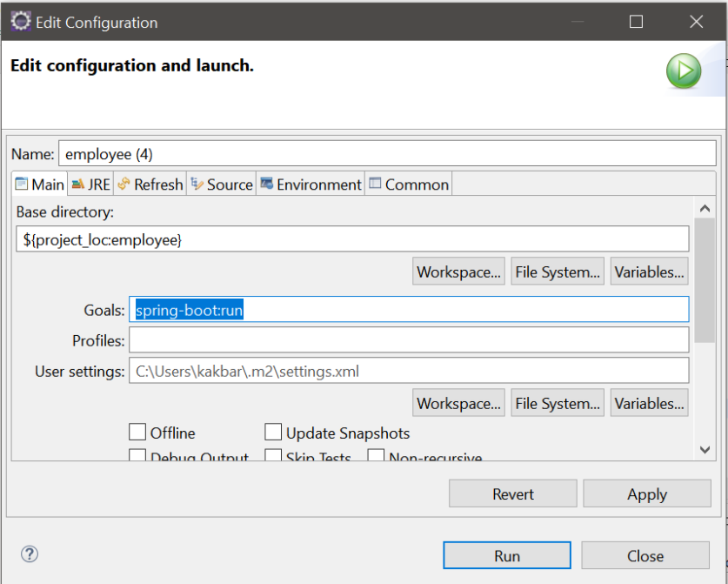Click Workspace button under User settings

(x=458, y=403)
